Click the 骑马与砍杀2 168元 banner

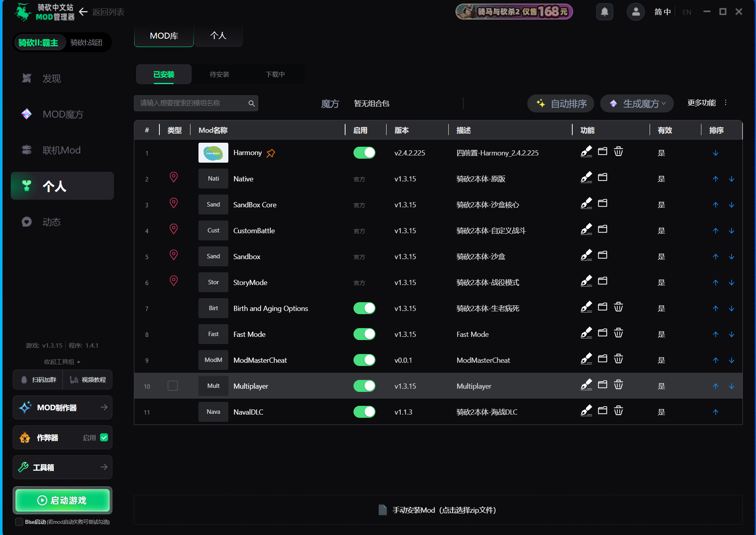(x=514, y=12)
